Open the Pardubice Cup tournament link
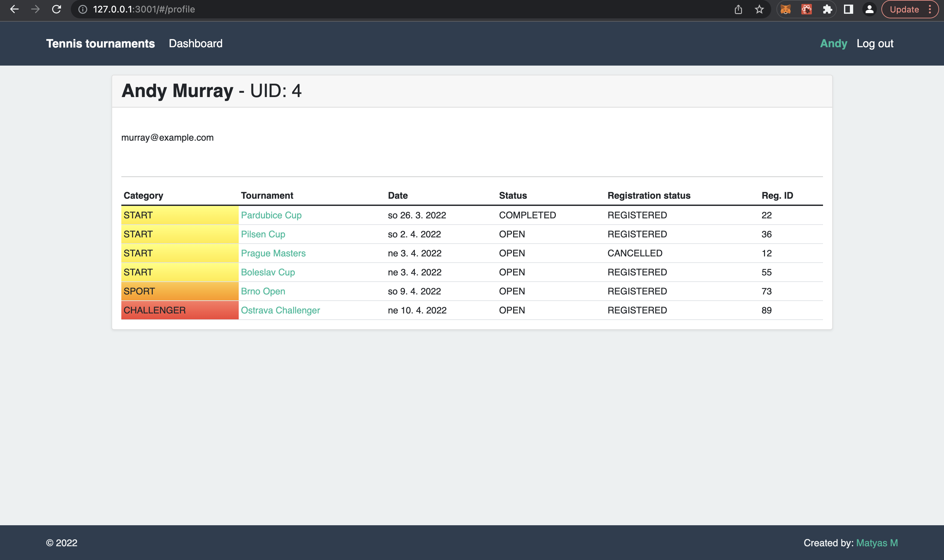Image resolution: width=944 pixels, height=560 pixels. (271, 215)
